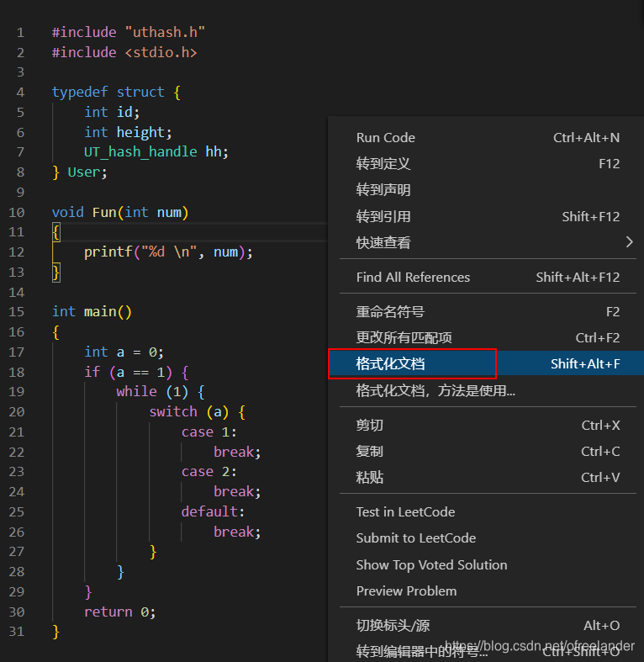The width and height of the screenshot is (644, 662).
Task: Click User typedef name on line 8
Action: click(x=83, y=172)
